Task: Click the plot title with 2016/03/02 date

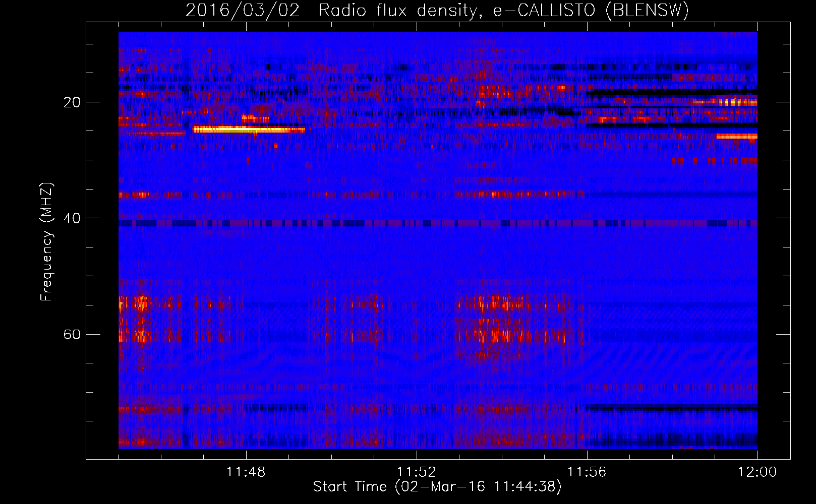Action: [437, 10]
